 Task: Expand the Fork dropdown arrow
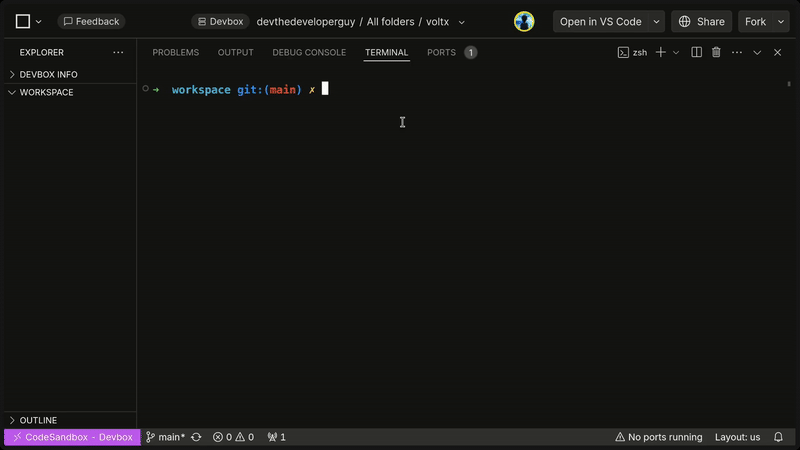coord(781,21)
